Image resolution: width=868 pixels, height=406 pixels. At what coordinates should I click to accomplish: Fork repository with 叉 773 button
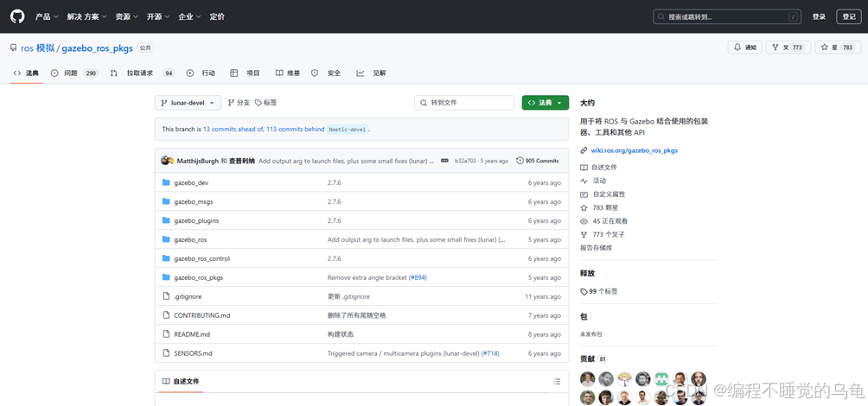pos(788,48)
